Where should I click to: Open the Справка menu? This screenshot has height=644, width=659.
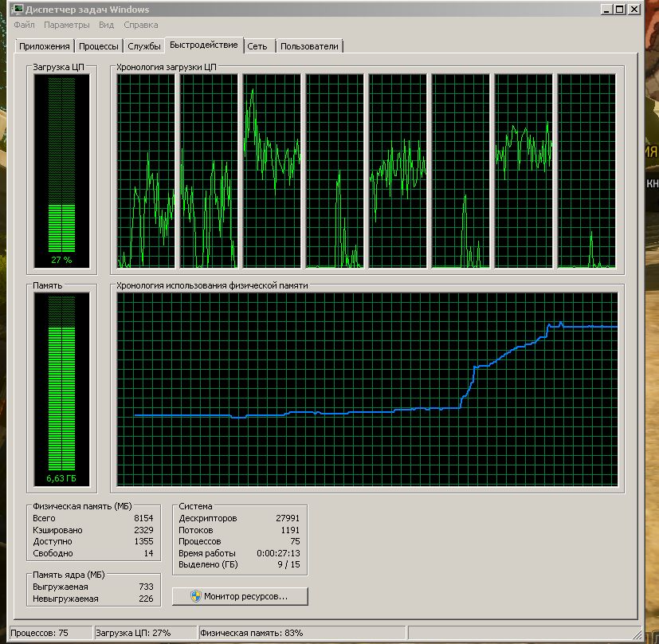(141, 25)
